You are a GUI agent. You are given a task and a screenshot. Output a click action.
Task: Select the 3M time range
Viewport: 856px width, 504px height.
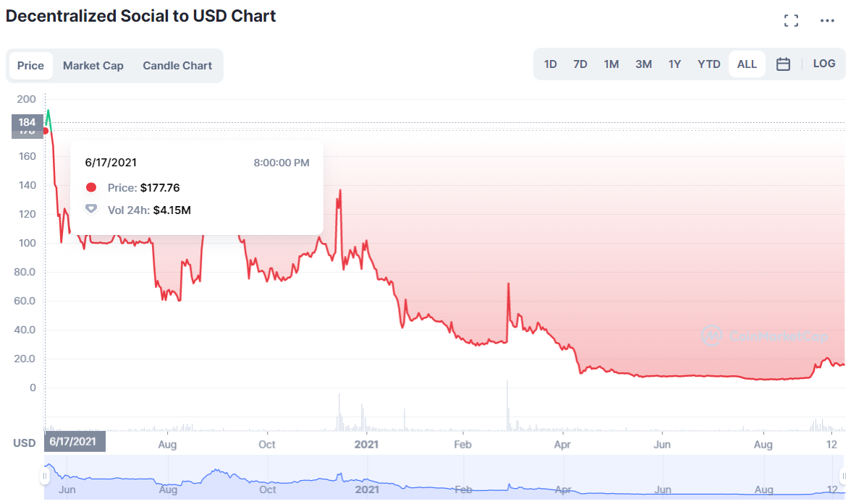[x=644, y=64]
